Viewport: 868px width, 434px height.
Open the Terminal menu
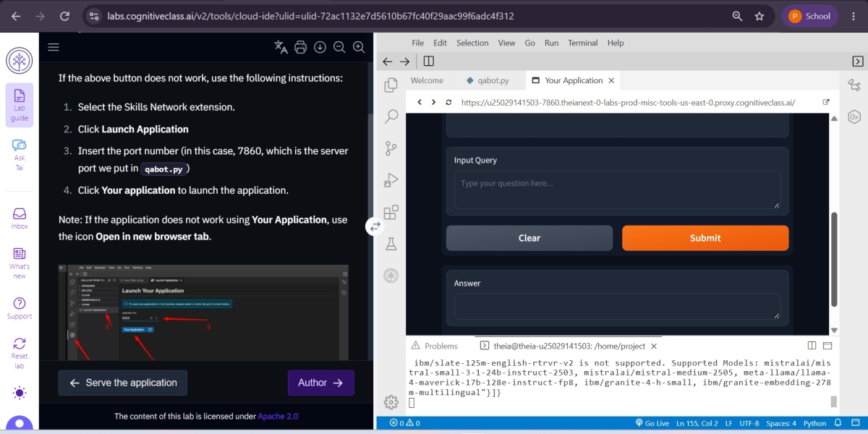click(x=582, y=43)
